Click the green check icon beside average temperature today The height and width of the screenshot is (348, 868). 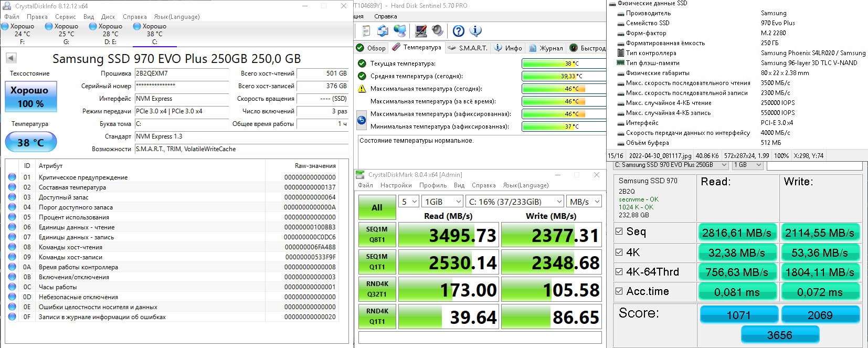tap(362, 76)
